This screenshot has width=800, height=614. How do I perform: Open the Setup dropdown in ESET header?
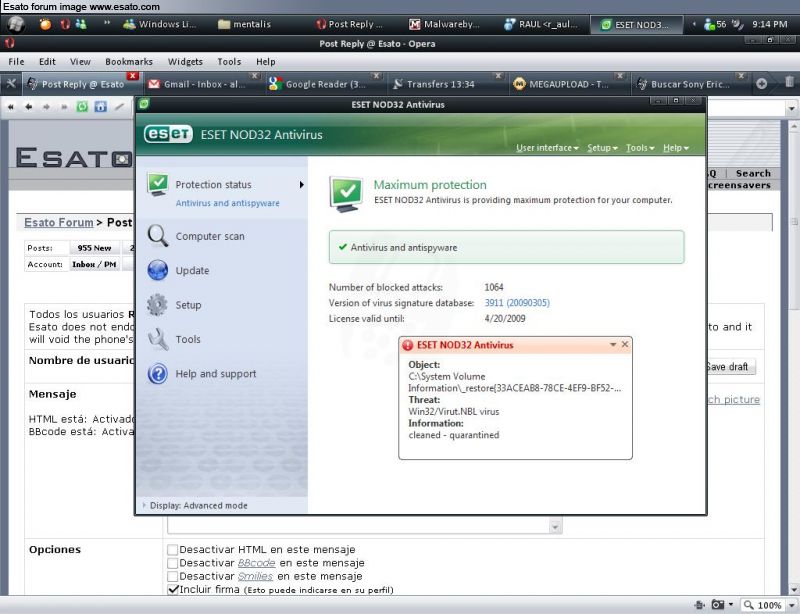point(602,148)
